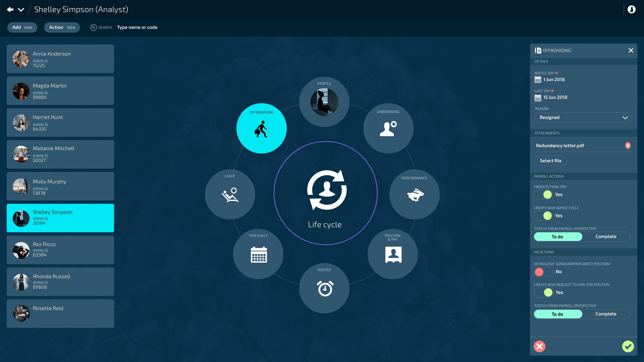Click the Select file button
Screen dimensions: 644x362
coord(550,161)
